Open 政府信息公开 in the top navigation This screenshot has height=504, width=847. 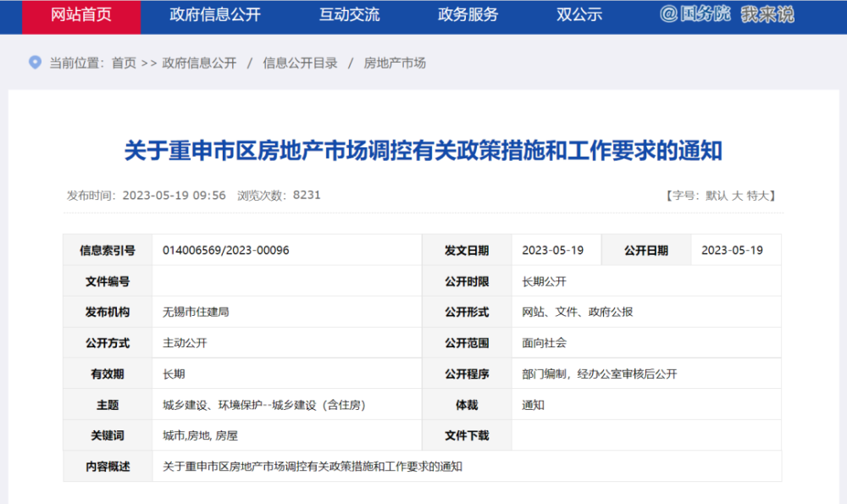click(215, 15)
